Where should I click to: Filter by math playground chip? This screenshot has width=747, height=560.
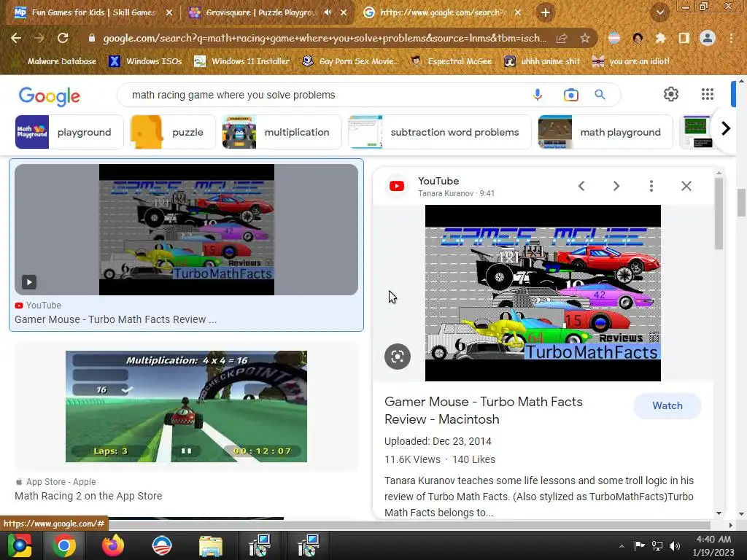point(605,132)
